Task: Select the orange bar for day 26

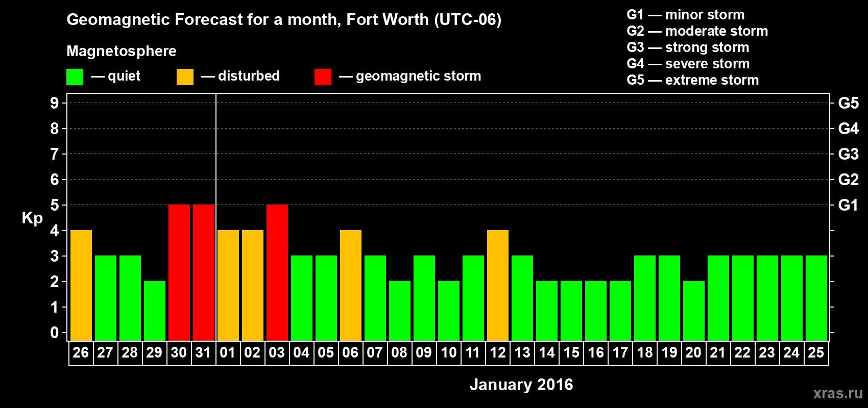Action: click(81, 286)
